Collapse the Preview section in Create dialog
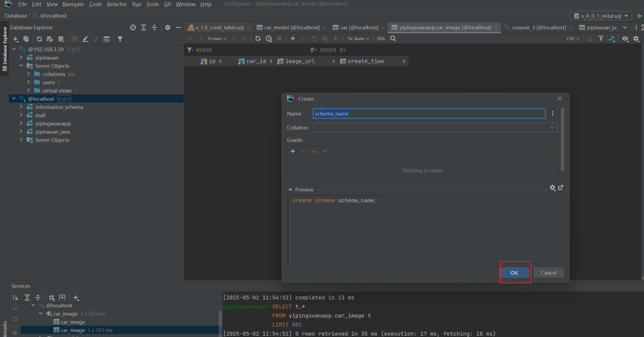 (x=290, y=190)
